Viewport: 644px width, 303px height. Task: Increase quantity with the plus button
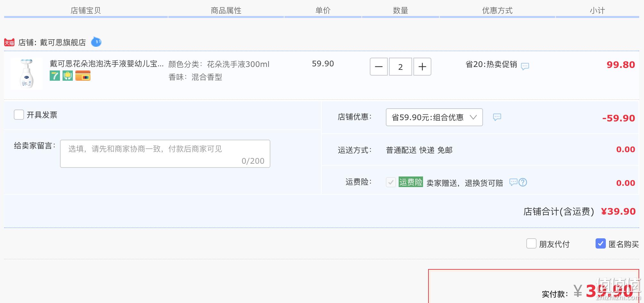[422, 67]
